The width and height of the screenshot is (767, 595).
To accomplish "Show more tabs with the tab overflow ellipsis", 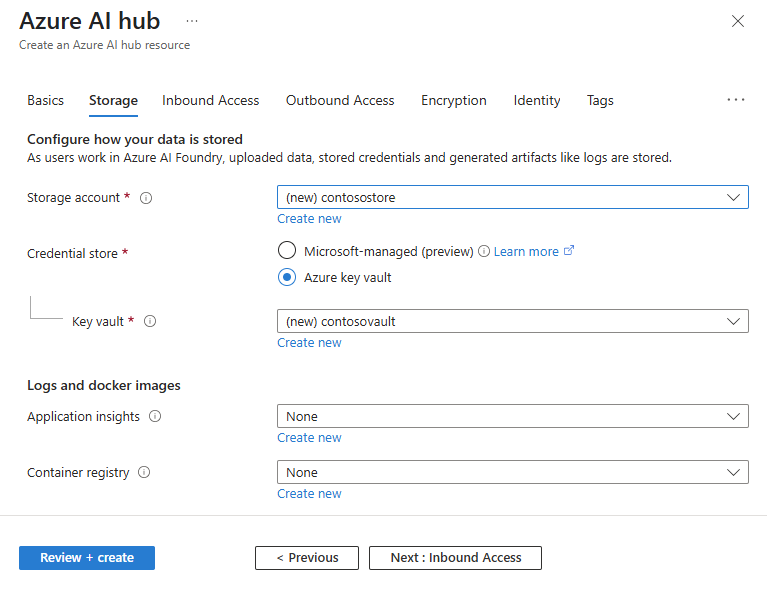I will (736, 100).
